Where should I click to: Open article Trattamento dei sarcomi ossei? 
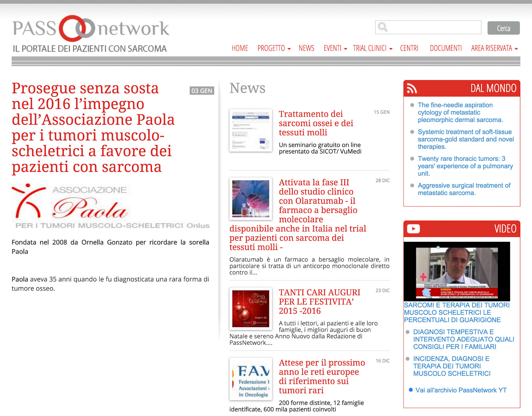tap(316, 123)
